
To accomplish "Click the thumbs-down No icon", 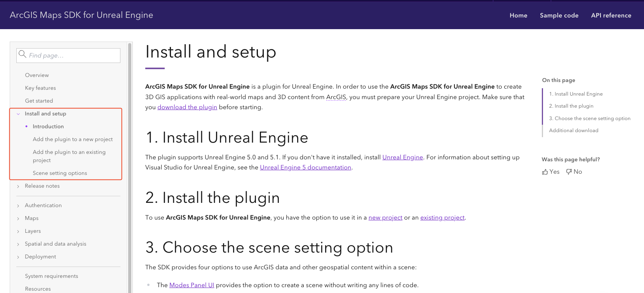I will pos(569,172).
